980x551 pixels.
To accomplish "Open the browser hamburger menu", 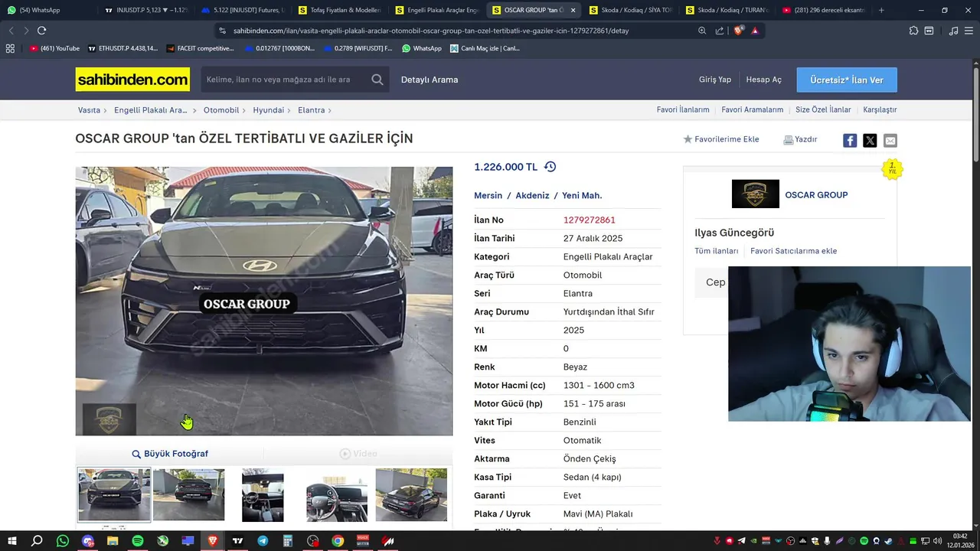I will 969,31.
